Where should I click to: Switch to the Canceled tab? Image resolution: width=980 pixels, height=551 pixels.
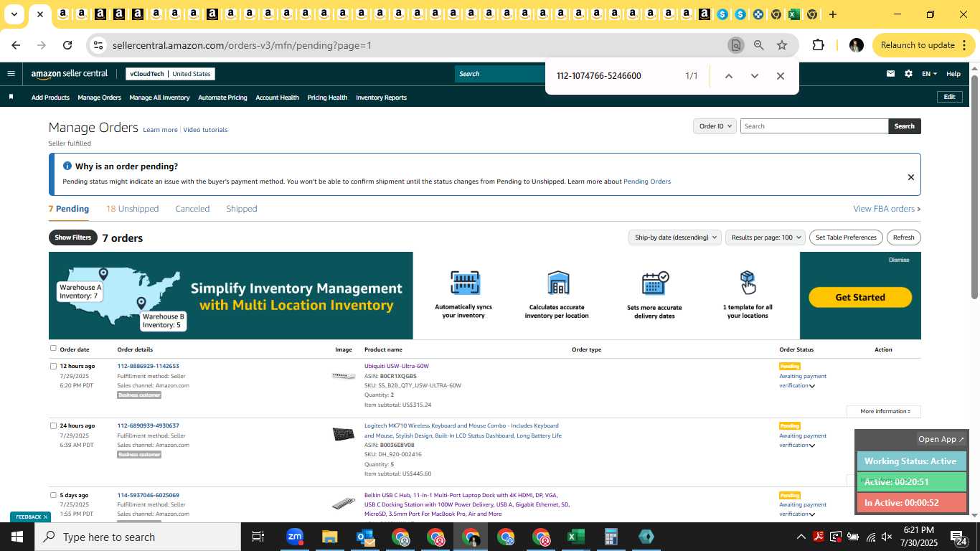[x=192, y=209]
